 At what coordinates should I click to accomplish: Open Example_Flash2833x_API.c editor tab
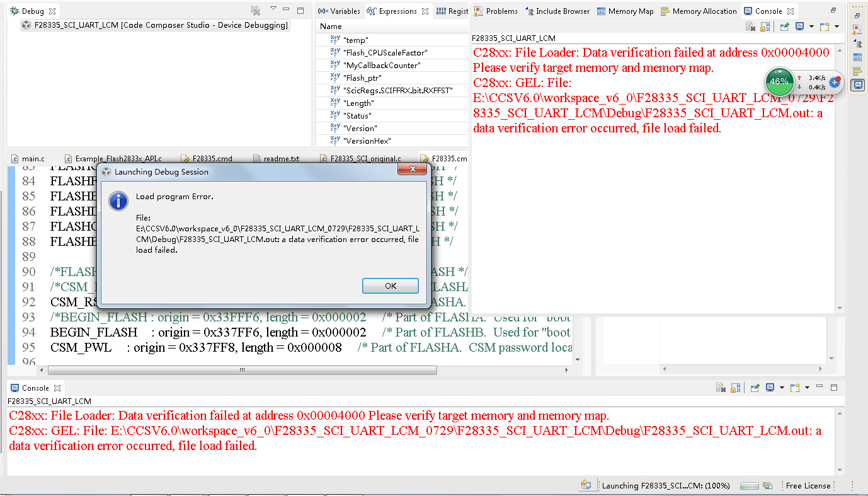(x=113, y=159)
